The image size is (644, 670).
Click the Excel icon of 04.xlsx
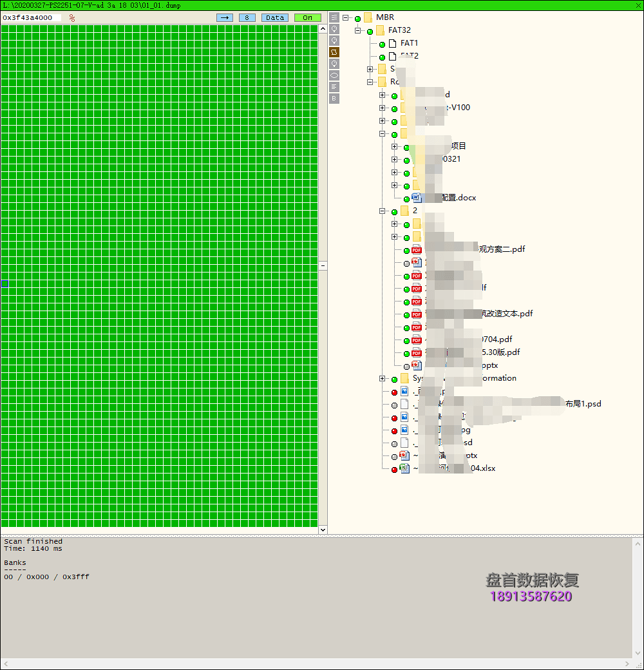[404, 468]
